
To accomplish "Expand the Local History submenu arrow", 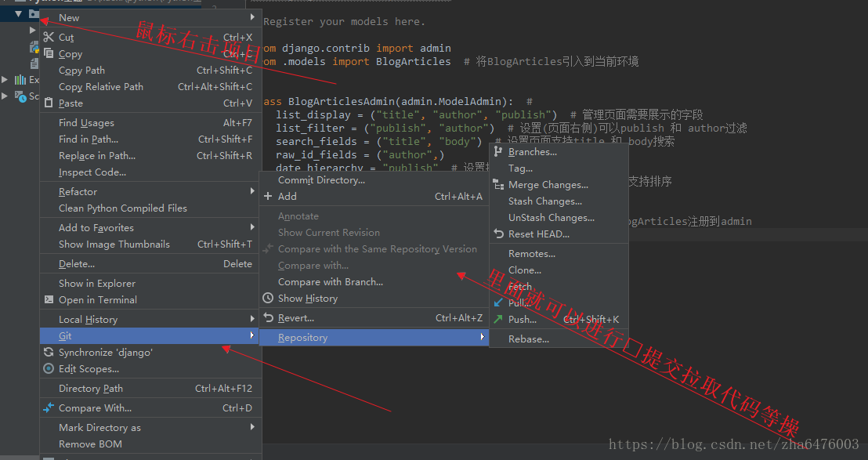I will pyautogui.click(x=252, y=319).
